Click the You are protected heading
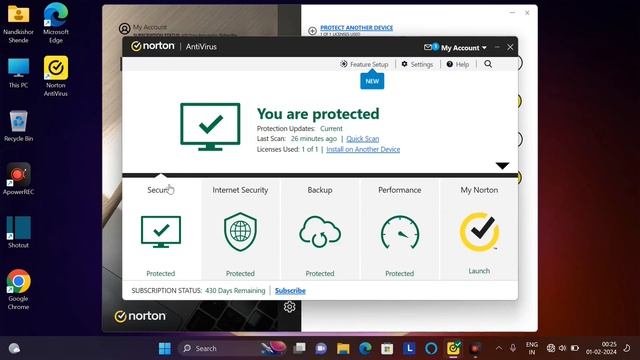The height and width of the screenshot is (360, 640). [318, 114]
